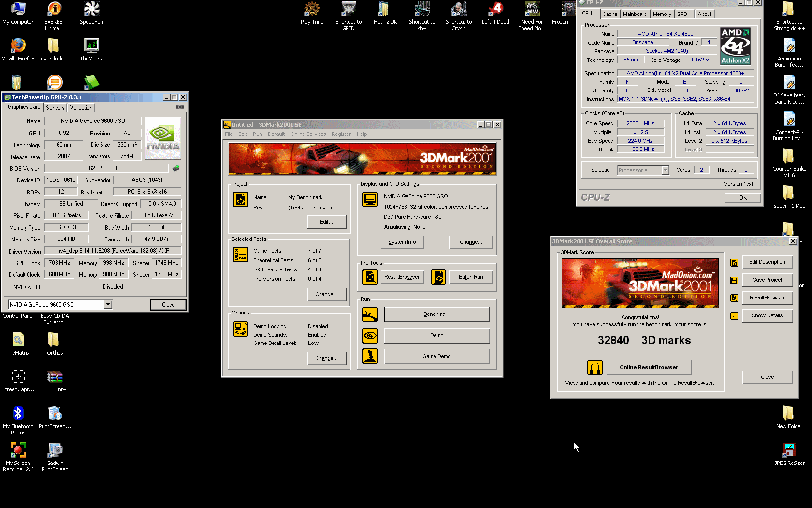This screenshot has height=508, width=812.
Task: Open the Shortcut to Crysis icon
Action: pyautogui.click(x=459, y=15)
